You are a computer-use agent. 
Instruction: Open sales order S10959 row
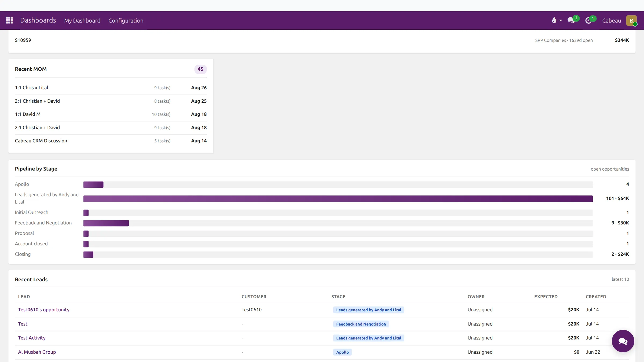click(322, 40)
